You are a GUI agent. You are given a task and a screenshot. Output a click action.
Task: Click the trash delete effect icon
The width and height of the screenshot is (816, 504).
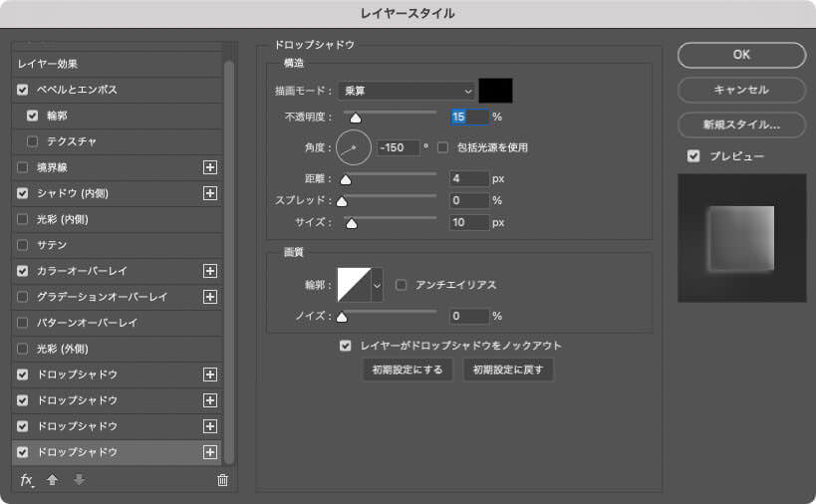[x=222, y=479]
